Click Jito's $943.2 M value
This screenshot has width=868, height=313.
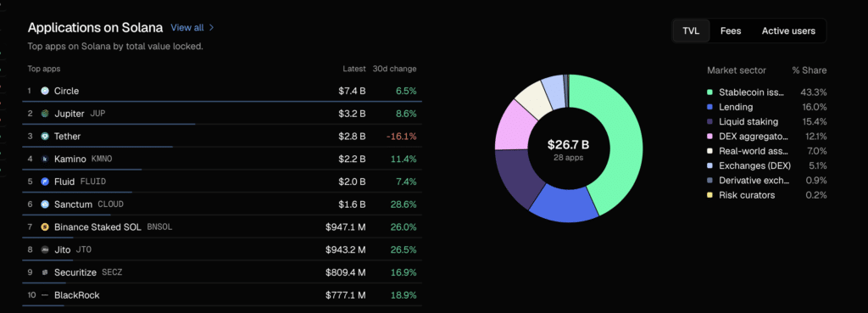click(346, 250)
